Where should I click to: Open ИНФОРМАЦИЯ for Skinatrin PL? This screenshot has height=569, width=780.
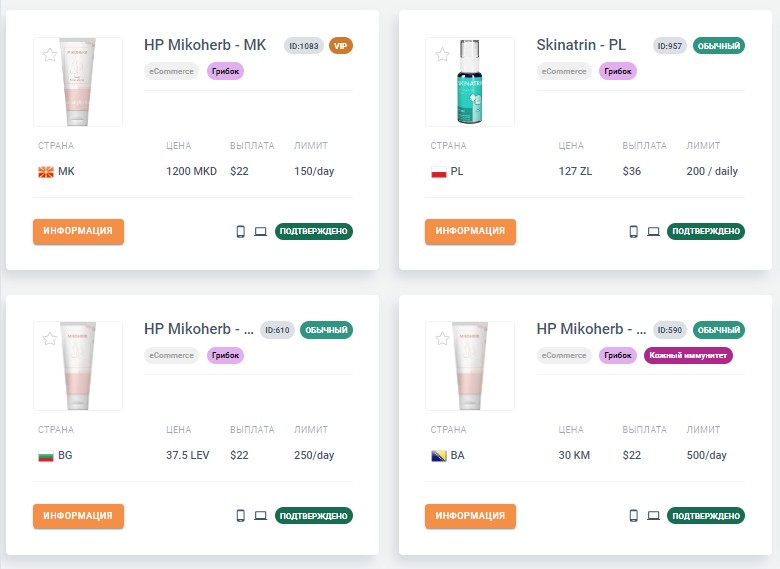coord(470,231)
